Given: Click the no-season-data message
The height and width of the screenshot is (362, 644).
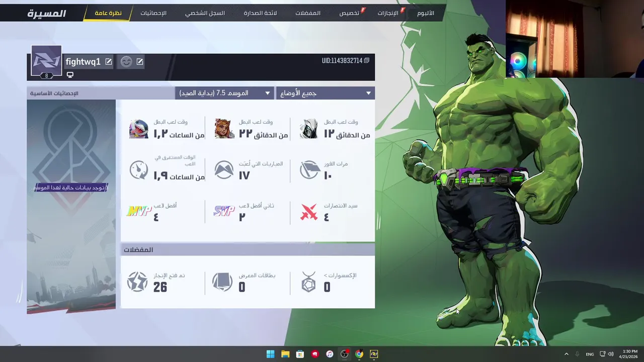Looking at the screenshot, I should pyautogui.click(x=71, y=188).
